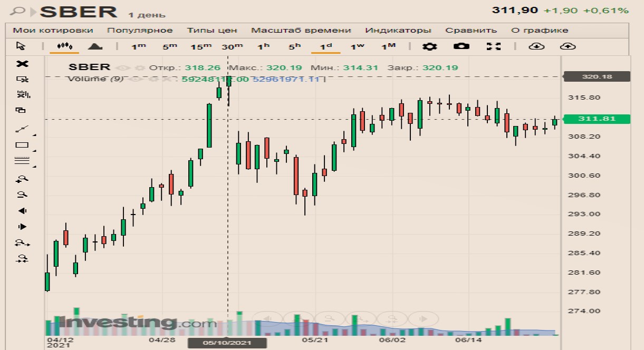Click the bold X delete drawing tool

click(22, 64)
